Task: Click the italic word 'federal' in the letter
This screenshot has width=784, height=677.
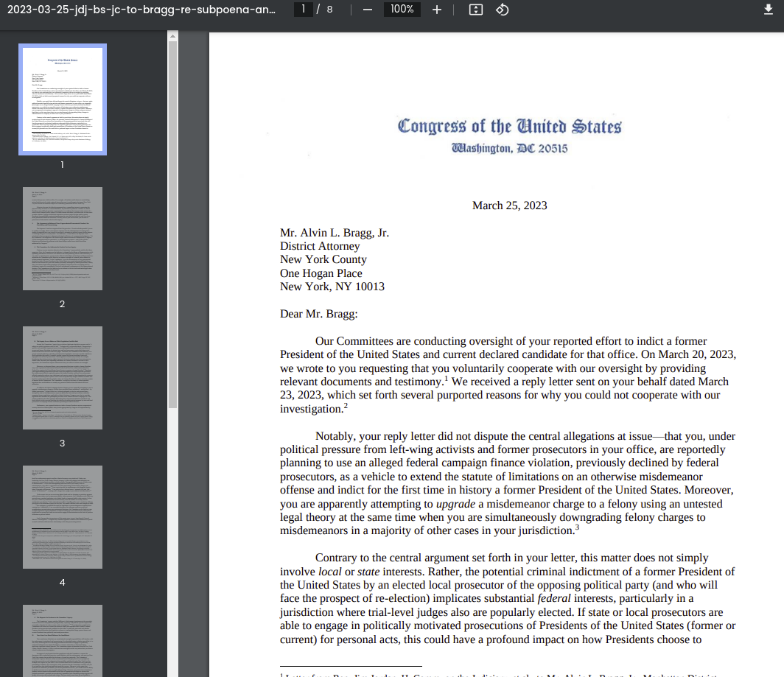Action: (x=554, y=598)
